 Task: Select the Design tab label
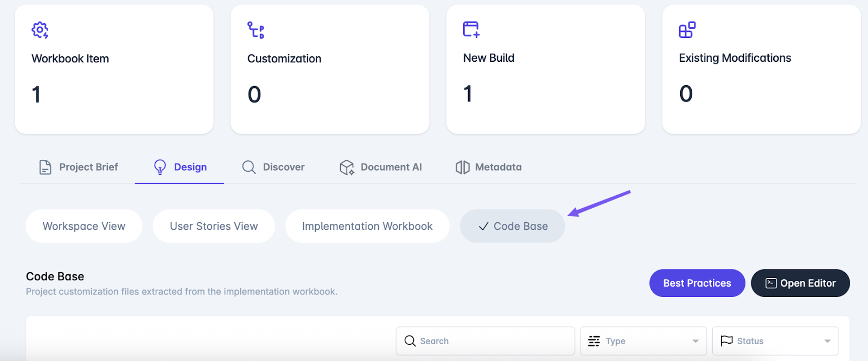point(190,167)
